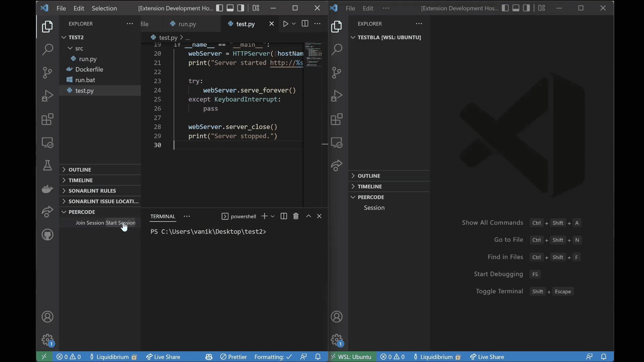Click the SonarLint icon in sidebar
Viewport: 644px width, 362px height.
pyautogui.click(x=48, y=165)
